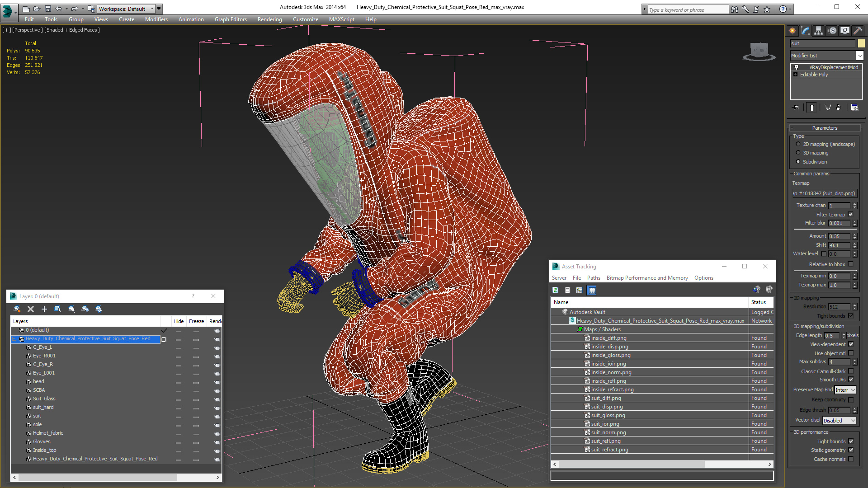Open the Modifier List dropdown
Screen dimensions: 868x488
pyautogui.click(x=859, y=56)
